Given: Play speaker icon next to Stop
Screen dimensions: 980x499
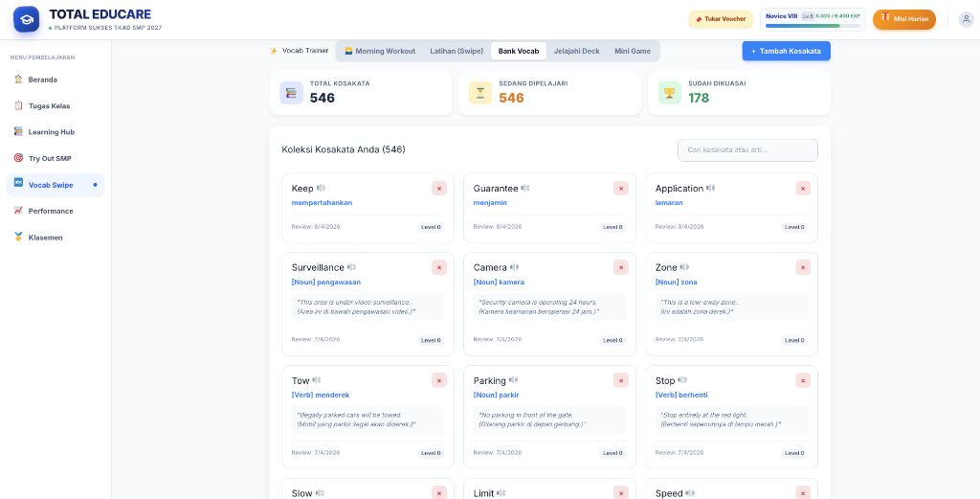Looking at the screenshot, I should 682,380.
